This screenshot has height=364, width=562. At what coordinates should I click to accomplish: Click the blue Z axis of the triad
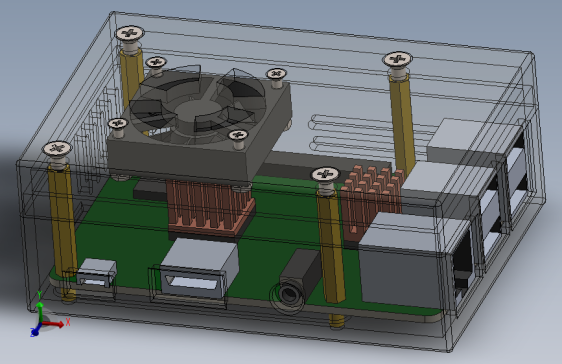(35, 330)
